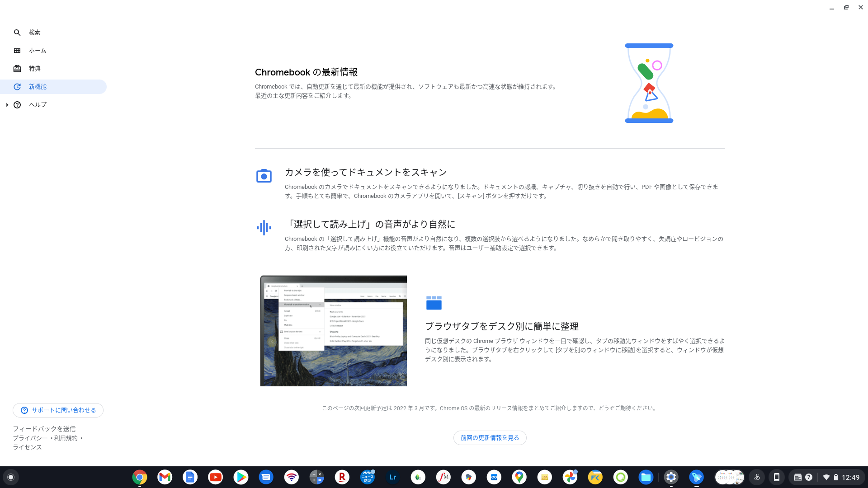The width and height of the screenshot is (868, 488).
Task: Open the holding space previews on shelf
Action: pos(729,477)
